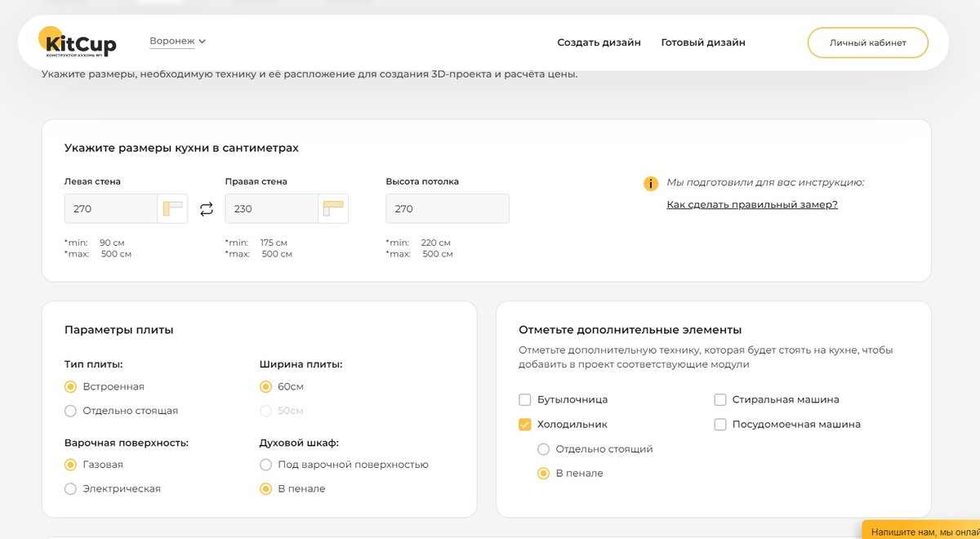980x539 pixels.
Task: Open Создать дизайн menu item
Action: tap(599, 42)
